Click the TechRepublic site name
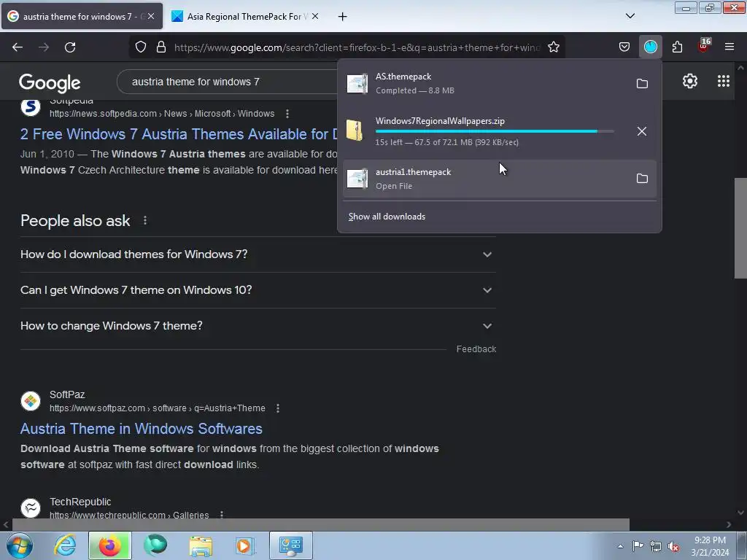The height and width of the screenshot is (560, 747). 80,502
